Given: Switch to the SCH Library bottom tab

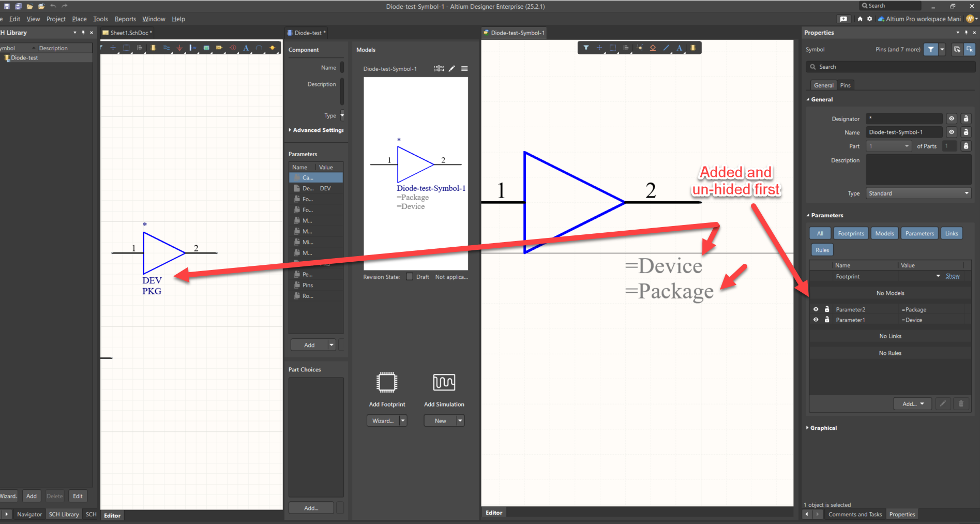Looking at the screenshot, I should click(64, 514).
